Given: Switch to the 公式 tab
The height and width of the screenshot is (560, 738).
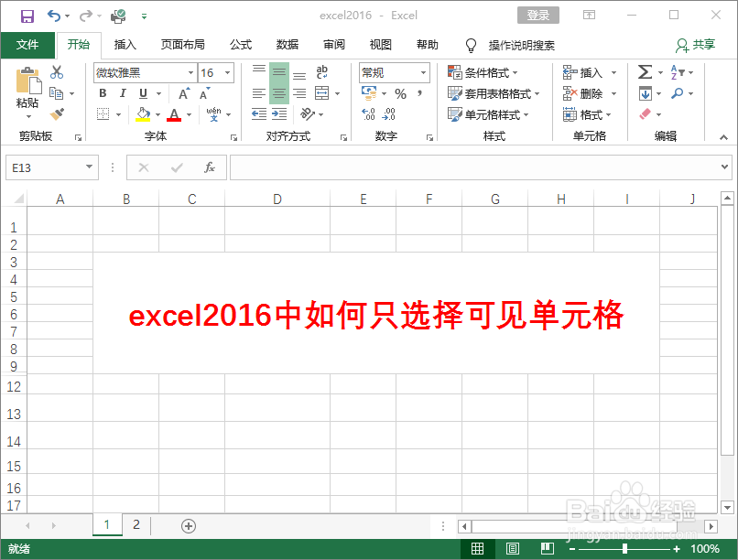Looking at the screenshot, I should pos(241,45).
